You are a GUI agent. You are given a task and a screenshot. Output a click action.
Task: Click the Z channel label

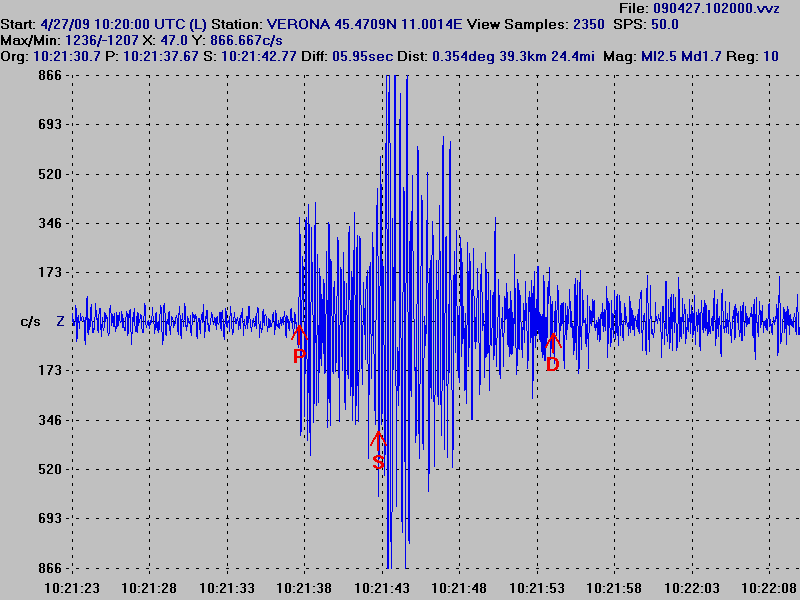[60, 321]
